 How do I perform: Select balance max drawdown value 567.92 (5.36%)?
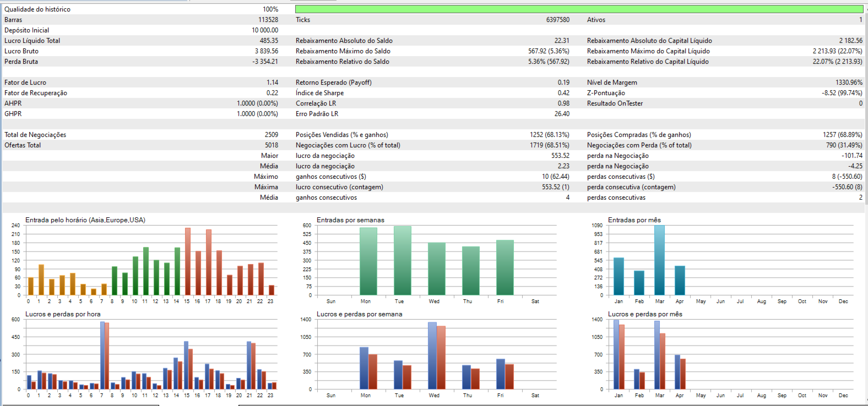coord(549,51)
